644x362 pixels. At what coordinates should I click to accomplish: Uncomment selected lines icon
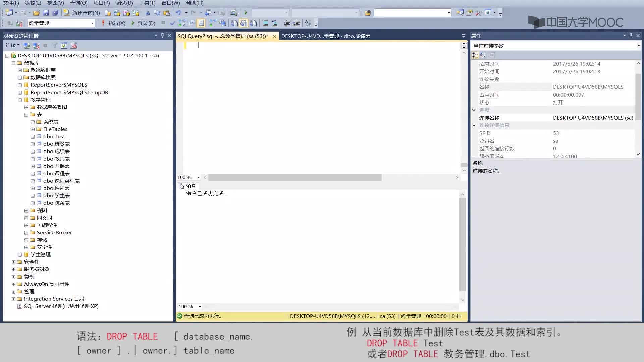point(274,23)
